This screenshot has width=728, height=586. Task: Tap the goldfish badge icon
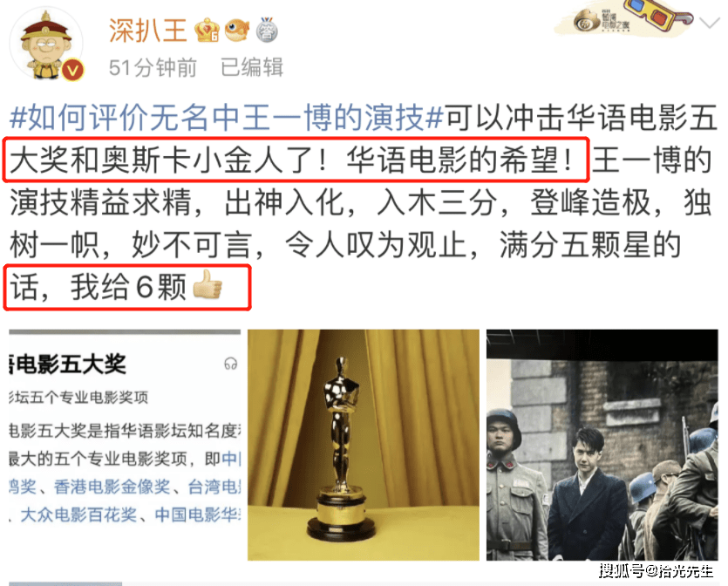pos(237,31)
